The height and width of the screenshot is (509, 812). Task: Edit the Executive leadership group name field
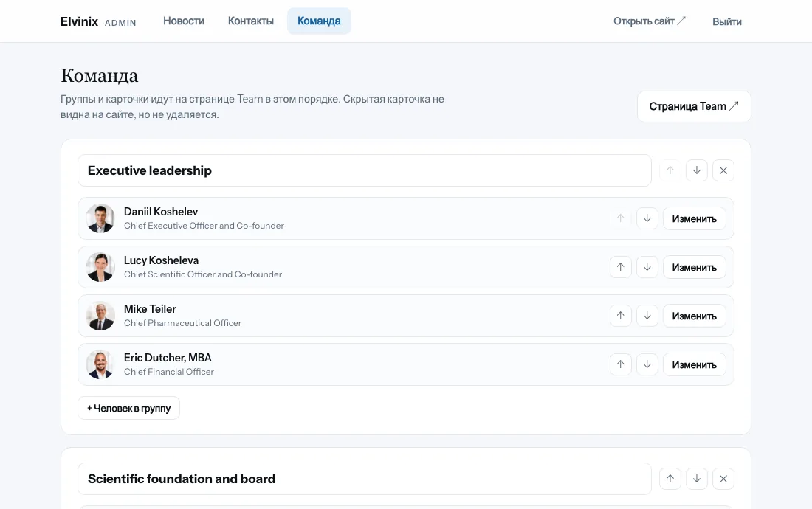(365, 170)
